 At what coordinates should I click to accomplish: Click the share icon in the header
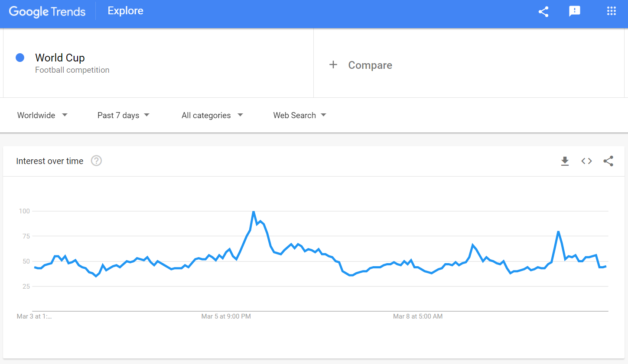coord(543,12)
